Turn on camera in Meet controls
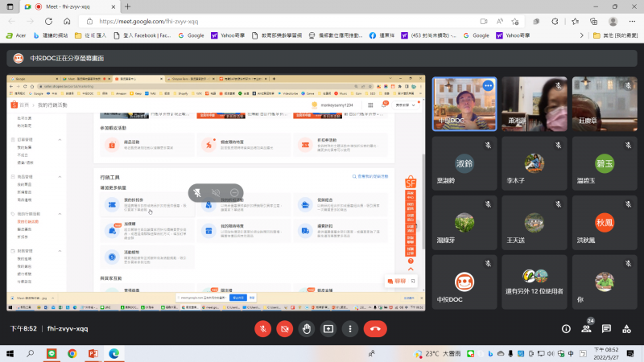Screen dimensions: 644x362 tap(285, 329)
